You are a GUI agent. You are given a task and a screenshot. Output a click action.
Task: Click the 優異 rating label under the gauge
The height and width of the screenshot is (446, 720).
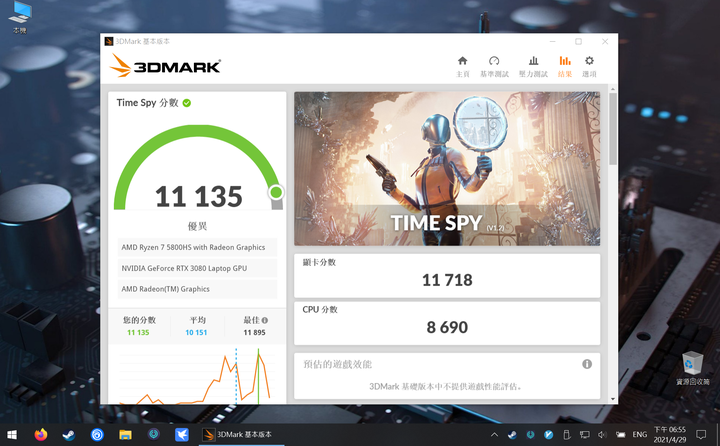(x=197, y=226)
